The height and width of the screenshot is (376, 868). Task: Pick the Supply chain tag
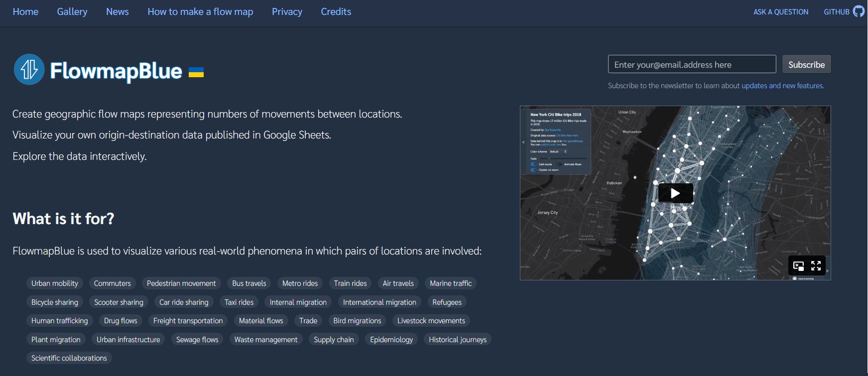(x=334, y=340)
